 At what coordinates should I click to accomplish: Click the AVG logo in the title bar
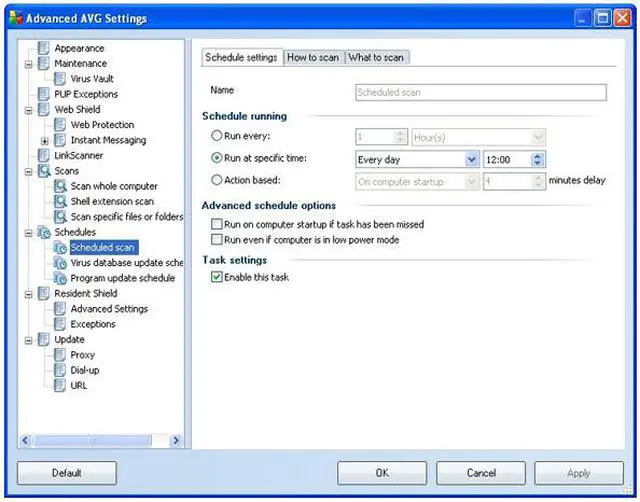tap(16, 18)
